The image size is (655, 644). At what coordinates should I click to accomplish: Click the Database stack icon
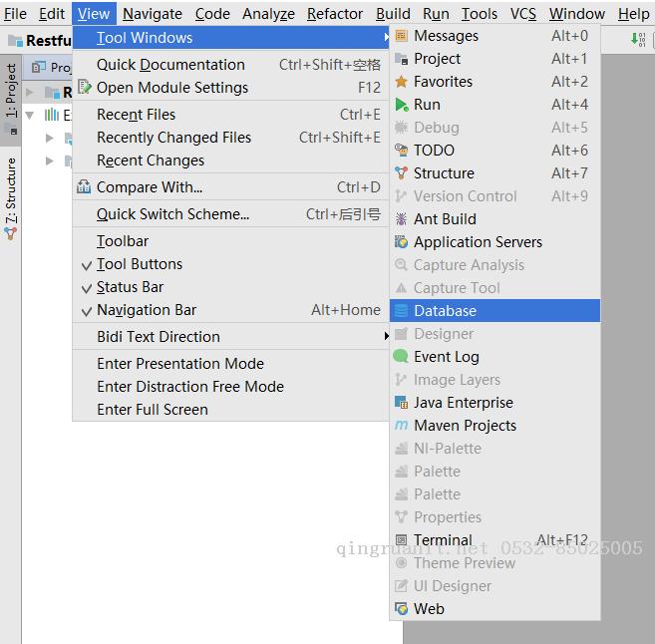point(401,311)
